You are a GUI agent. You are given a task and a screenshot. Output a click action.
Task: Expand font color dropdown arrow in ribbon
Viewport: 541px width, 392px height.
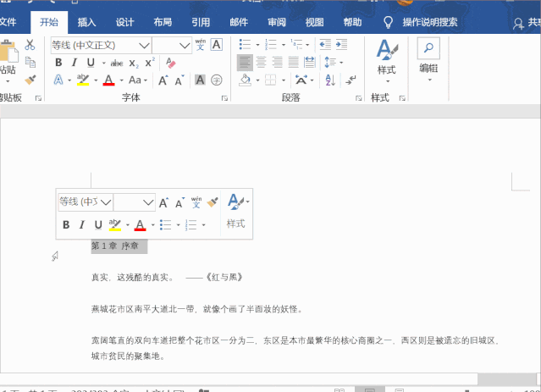click(121, 80)
